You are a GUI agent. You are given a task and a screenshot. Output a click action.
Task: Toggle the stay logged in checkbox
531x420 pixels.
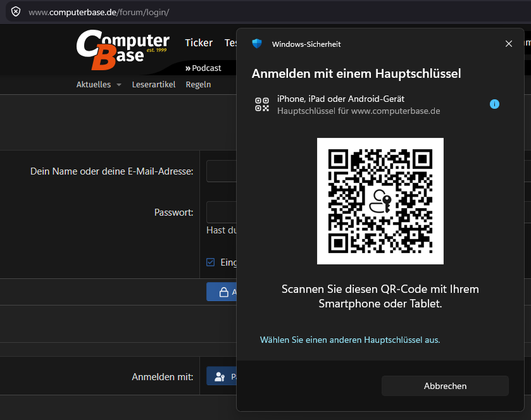tap(210, 262)
